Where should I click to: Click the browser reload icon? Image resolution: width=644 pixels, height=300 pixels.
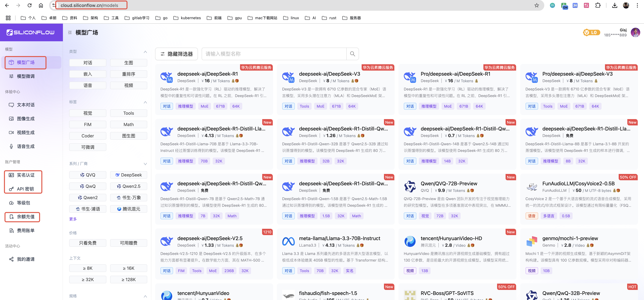[x=30, y=5]
